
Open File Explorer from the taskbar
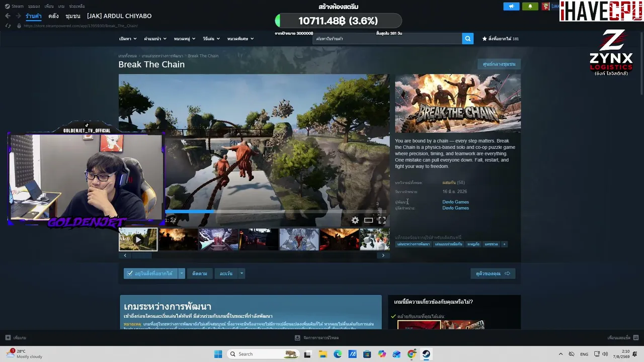point(323,354)
